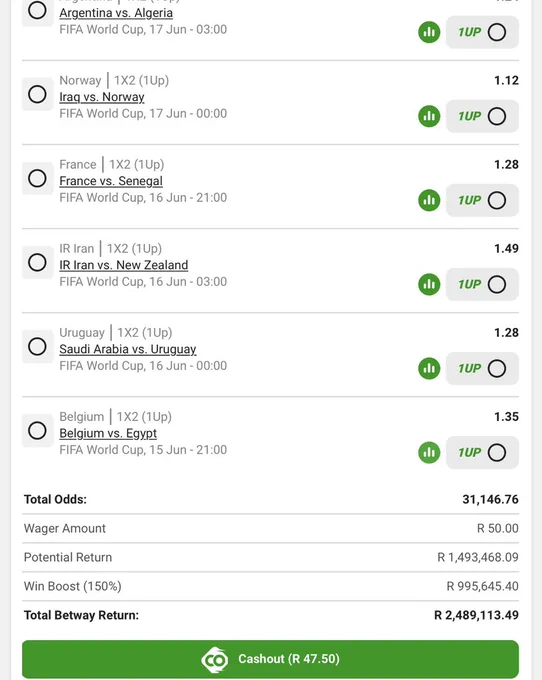Cash out bet for R 47.50
The image size is (542, 680).
point(270,659)
